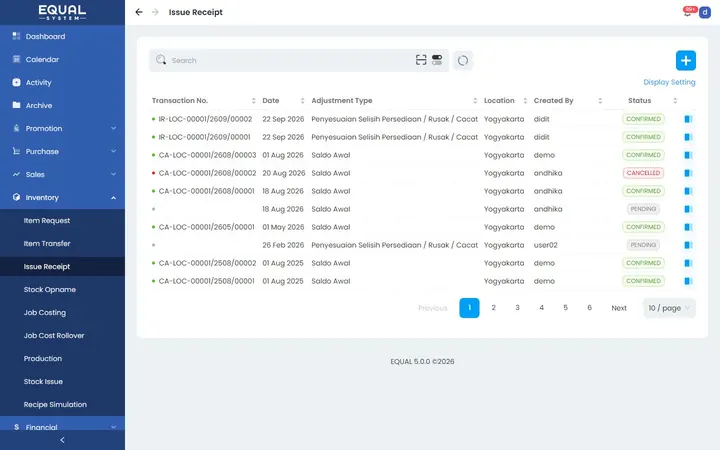Click the Inventory box icon

(16, 197)
